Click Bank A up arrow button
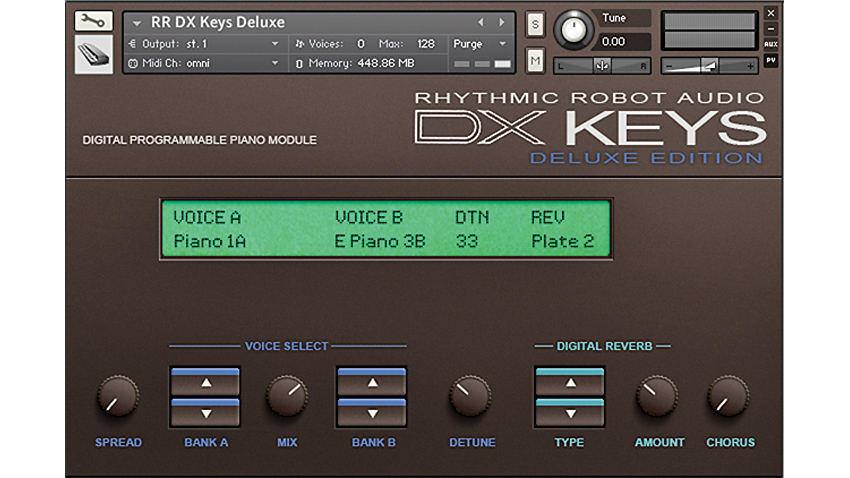 (205, 382)
